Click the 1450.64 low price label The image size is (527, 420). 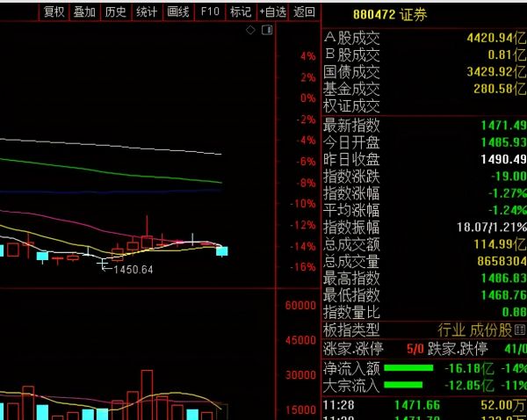(134, 269)
